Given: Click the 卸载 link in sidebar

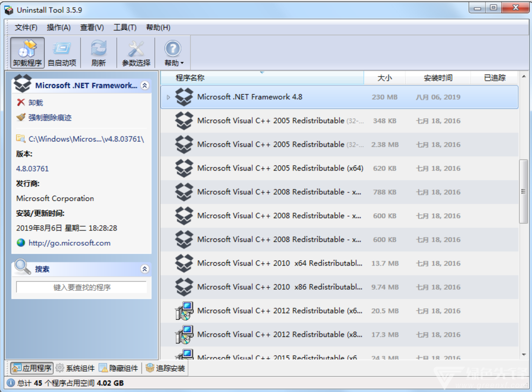Looking at the screenshot, I should pos(36,103).
